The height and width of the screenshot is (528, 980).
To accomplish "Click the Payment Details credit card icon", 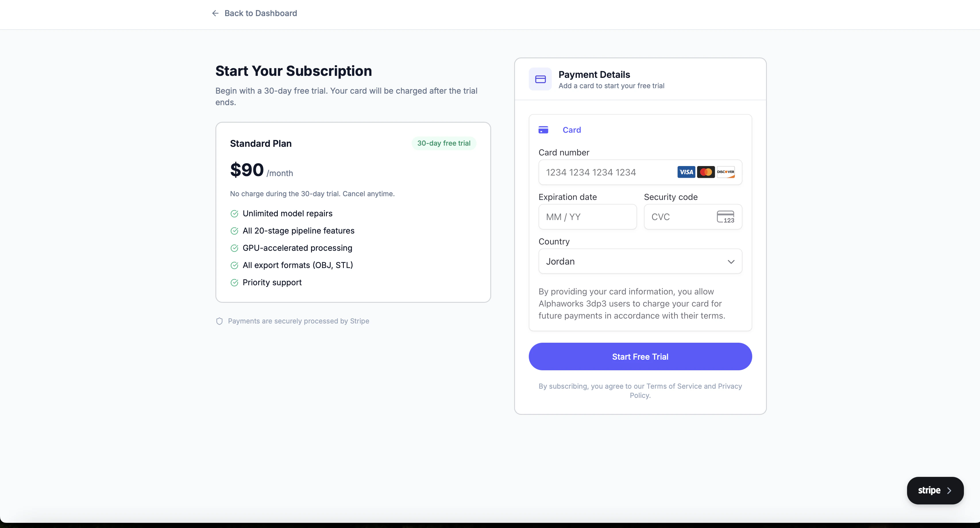I will point(540,79).
